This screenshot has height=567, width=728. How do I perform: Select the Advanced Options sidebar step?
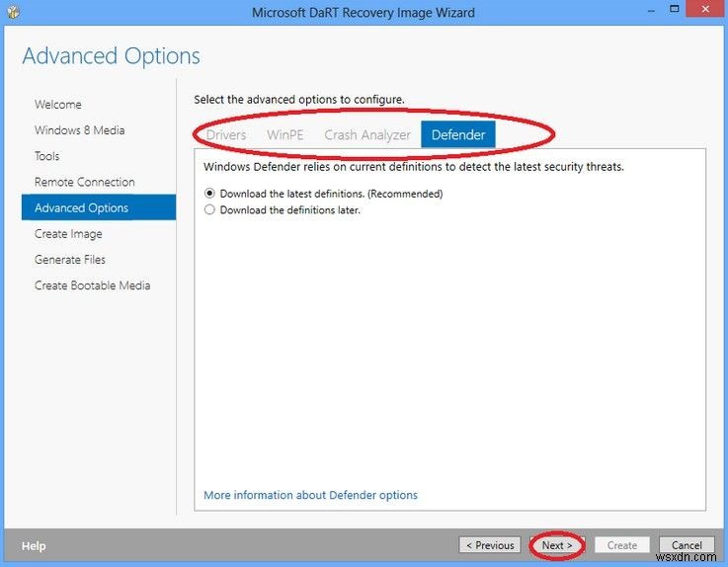point(99,207)
